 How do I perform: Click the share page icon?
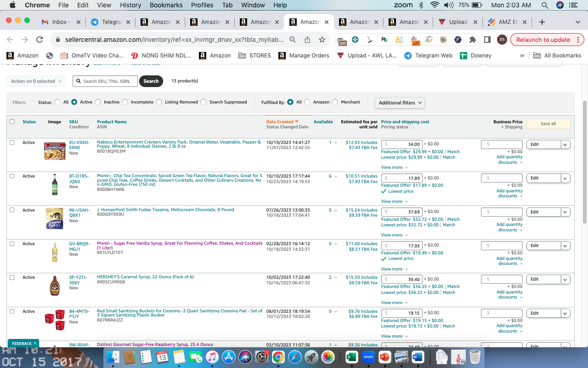tap(307, 40)
